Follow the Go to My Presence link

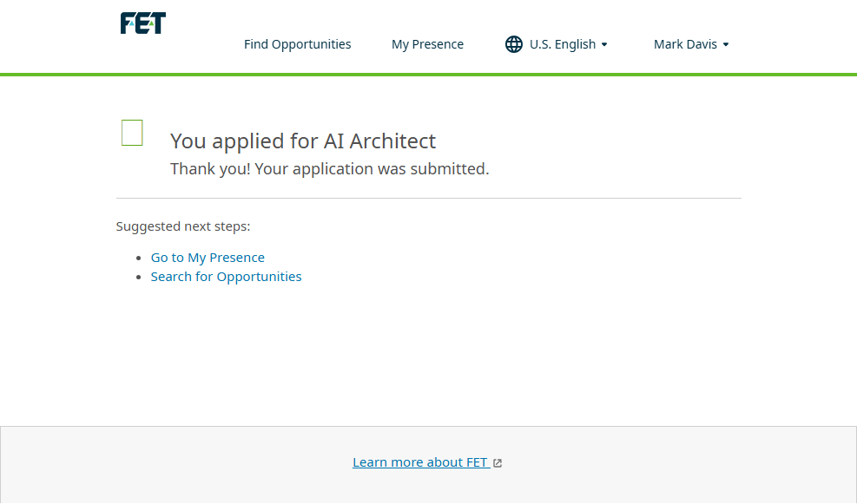coord(208,258)
